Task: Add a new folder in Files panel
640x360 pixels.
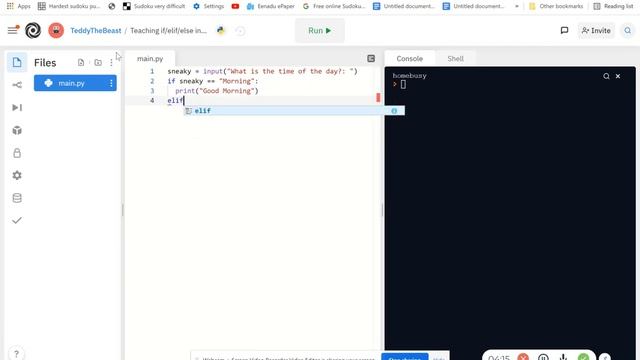Action: [98, 62]
